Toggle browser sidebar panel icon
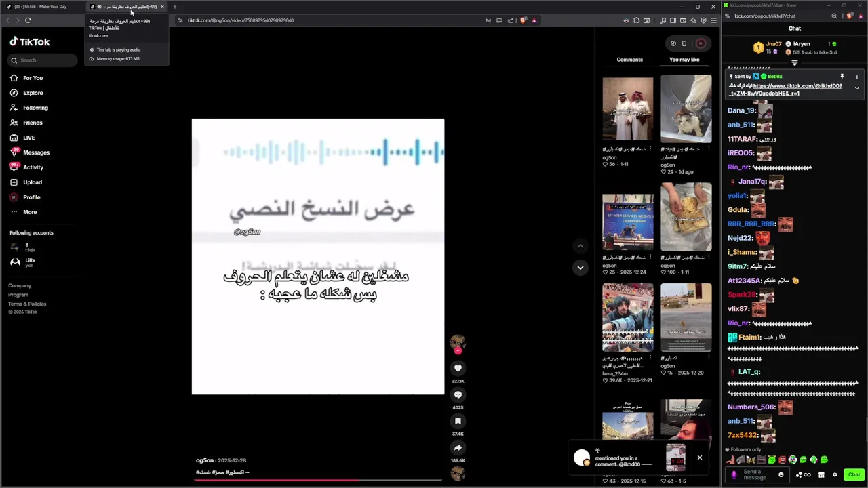The image size is (868, 488). (673, 20)
